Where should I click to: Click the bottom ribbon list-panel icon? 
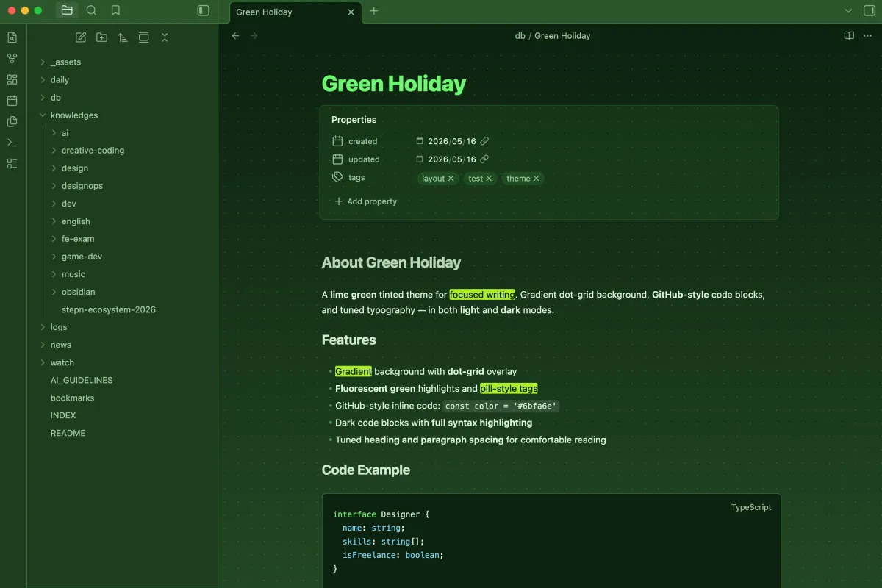tap(12, 163)
